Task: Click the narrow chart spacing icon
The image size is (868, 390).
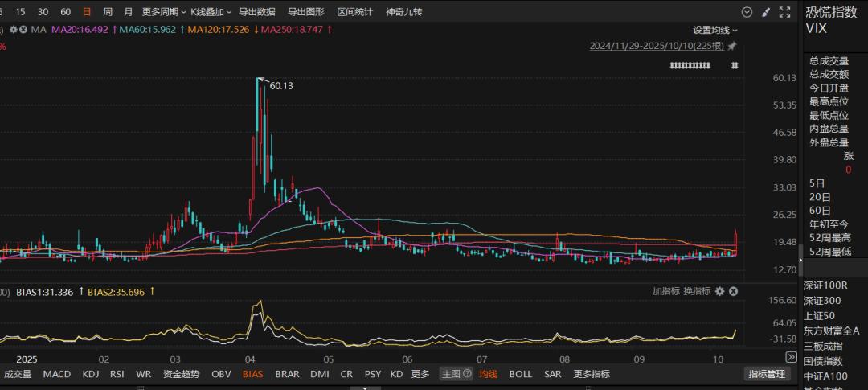Action: click(x=735, y=65)
